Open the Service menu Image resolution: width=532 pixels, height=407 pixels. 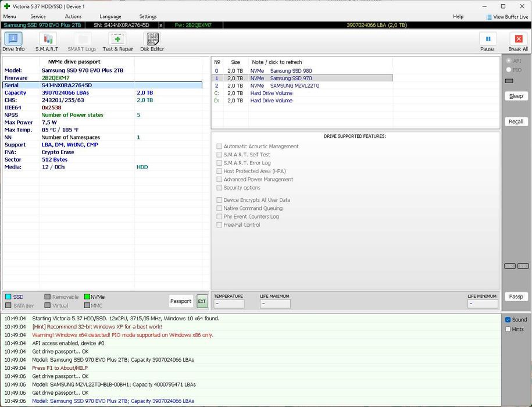click(x=38, y=16)
